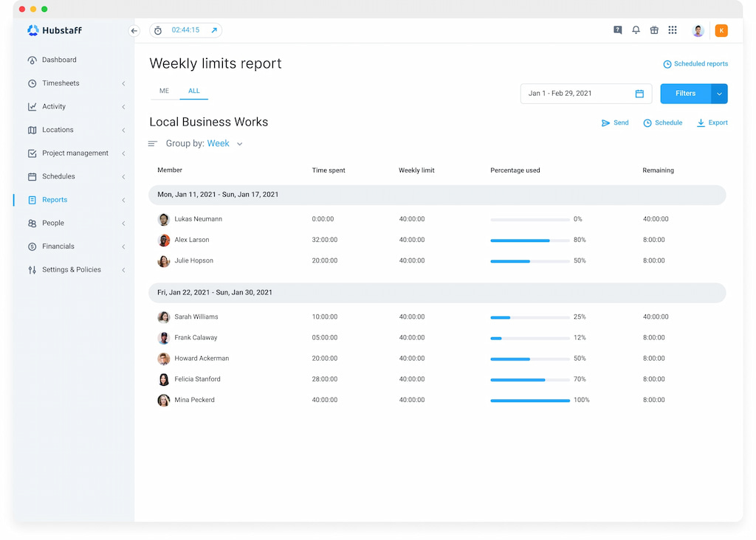
Task: Click the orange K account badge
Action: click(721, 30)
